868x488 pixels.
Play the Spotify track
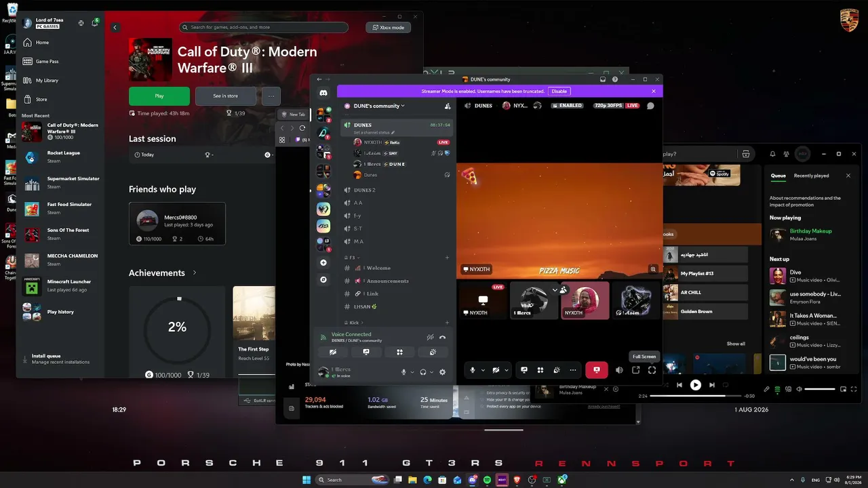pos(695,385)
